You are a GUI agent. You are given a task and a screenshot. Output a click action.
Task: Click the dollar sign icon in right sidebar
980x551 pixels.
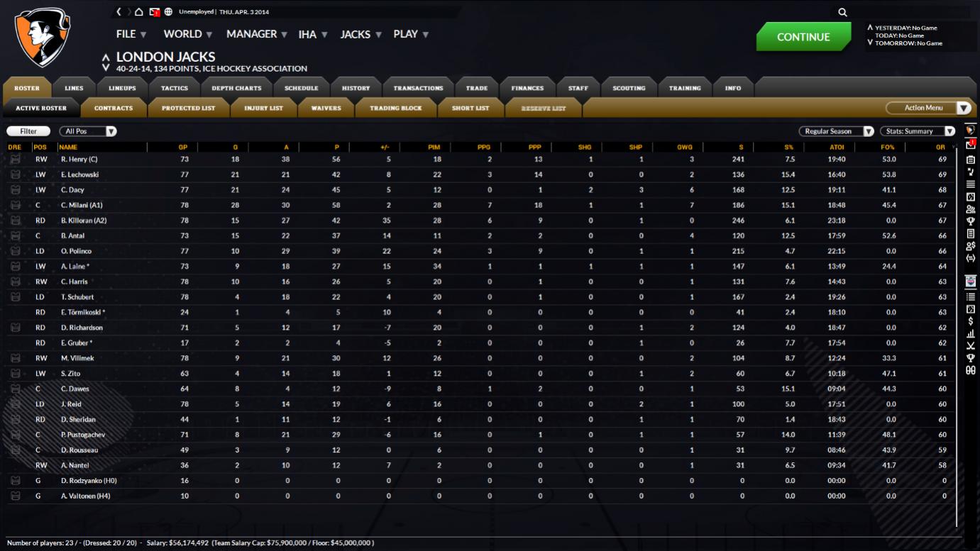coord(971,321)
